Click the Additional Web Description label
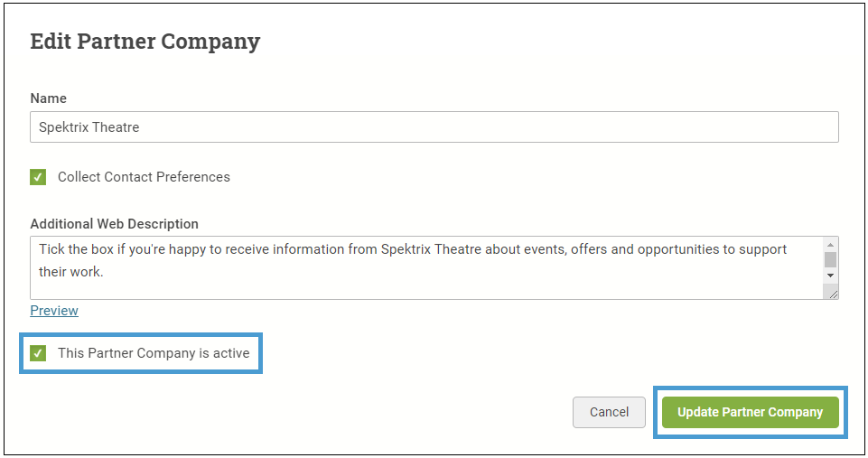The height and width of the screenshot is (458, 868). click(114, 224)
